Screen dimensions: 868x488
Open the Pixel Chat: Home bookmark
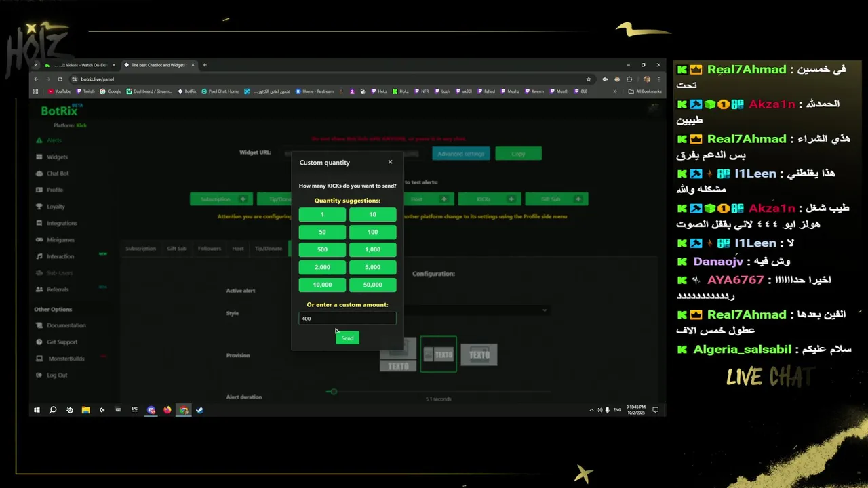coord(220,91)
